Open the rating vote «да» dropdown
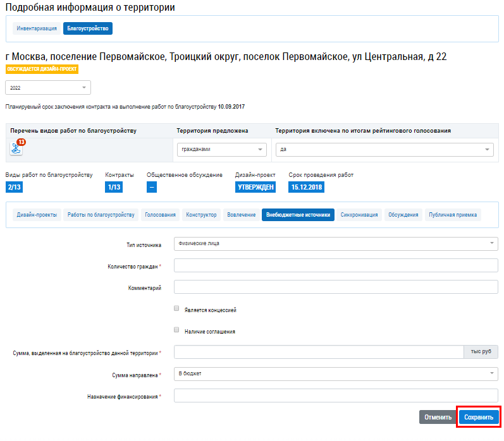Image resolution: width=504 pixels, height=441 pixels. click(x=384, y=150)
